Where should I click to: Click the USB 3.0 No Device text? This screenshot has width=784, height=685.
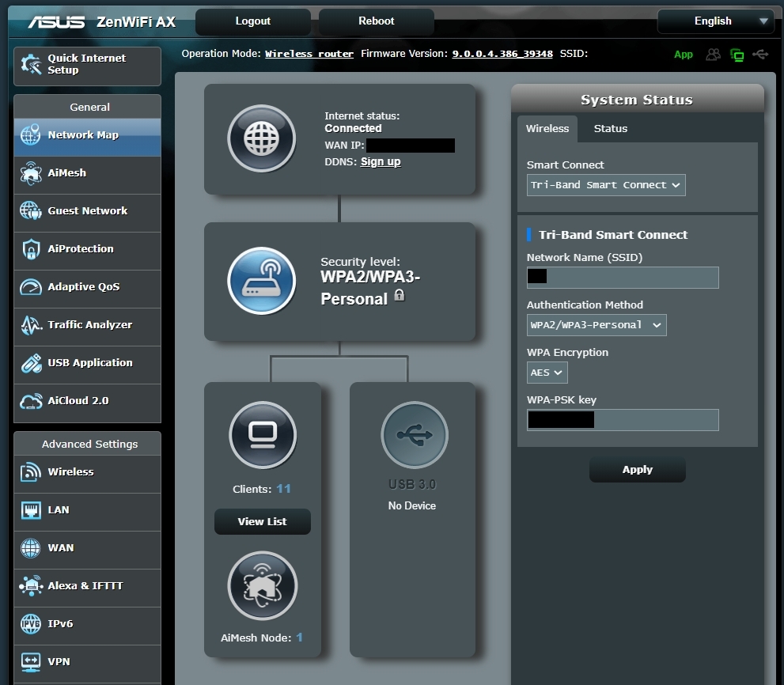point(412,506)
